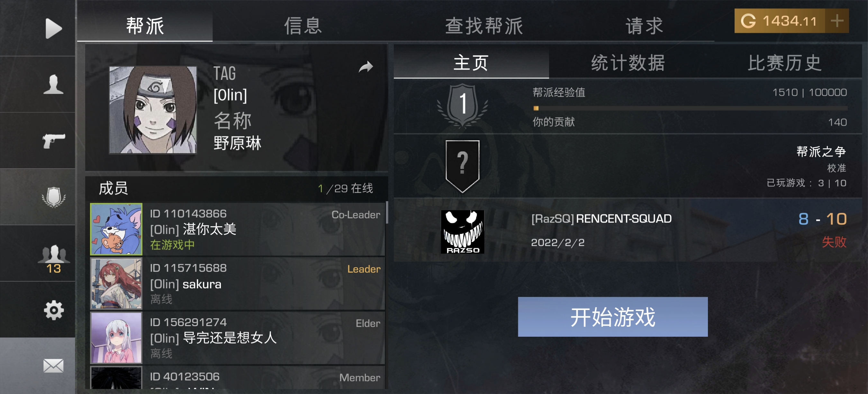
Task: Open the player profile silhouette icon
Action: click(53, 84)
